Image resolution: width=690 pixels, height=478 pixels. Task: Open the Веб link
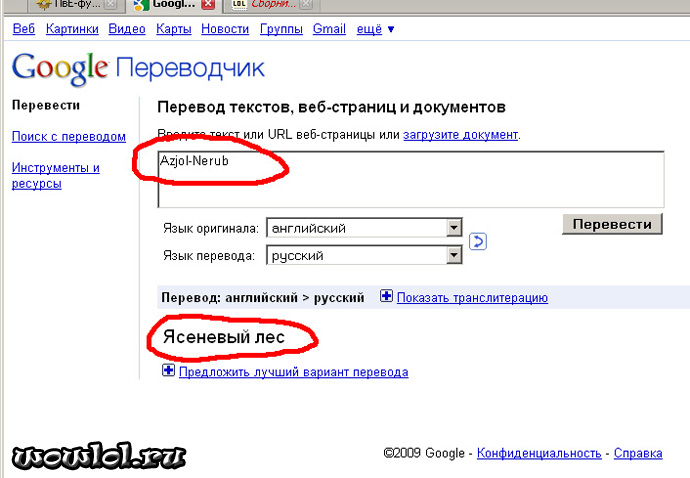click(x=24, y=29)
